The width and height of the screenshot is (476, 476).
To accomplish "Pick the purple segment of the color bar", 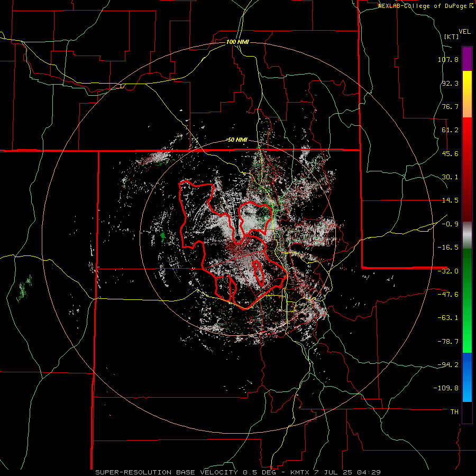I will coord(467,59).
